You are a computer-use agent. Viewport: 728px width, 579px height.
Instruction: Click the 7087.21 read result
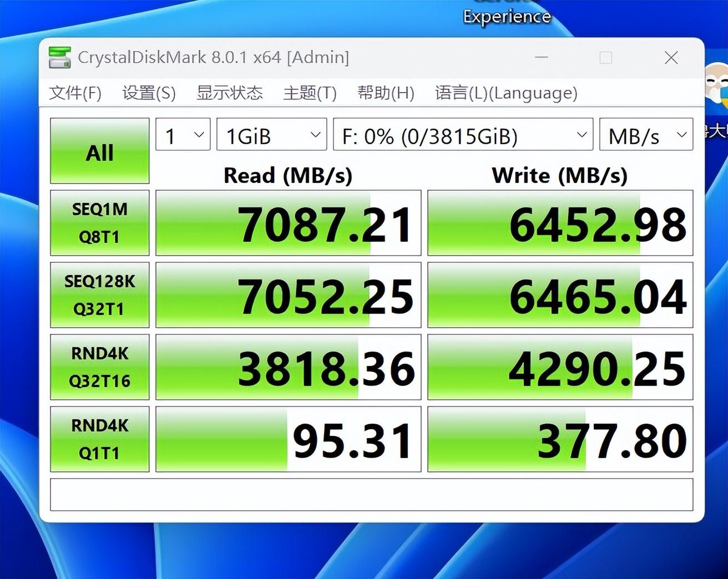point(289,223)
